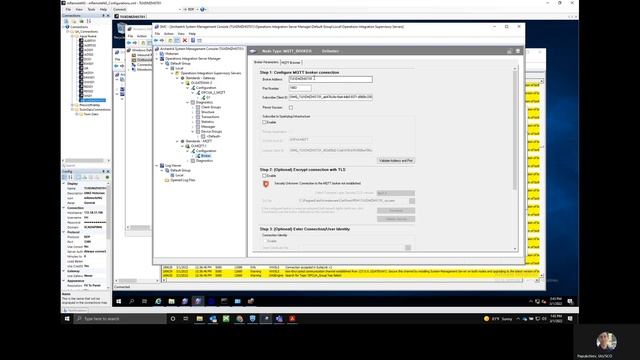Screen dimensions: 640x360
Task: Select Opened Log Files in Log Viewer
Action: [182, 180]
